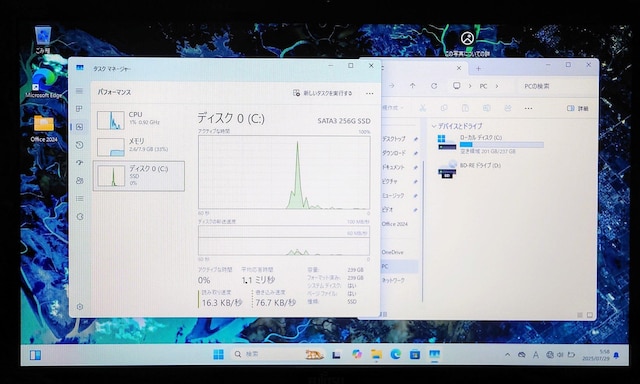The image size is (640, 384).
Task: Select PC in Explorer navigation pane
Action: (x=399, y=266)
